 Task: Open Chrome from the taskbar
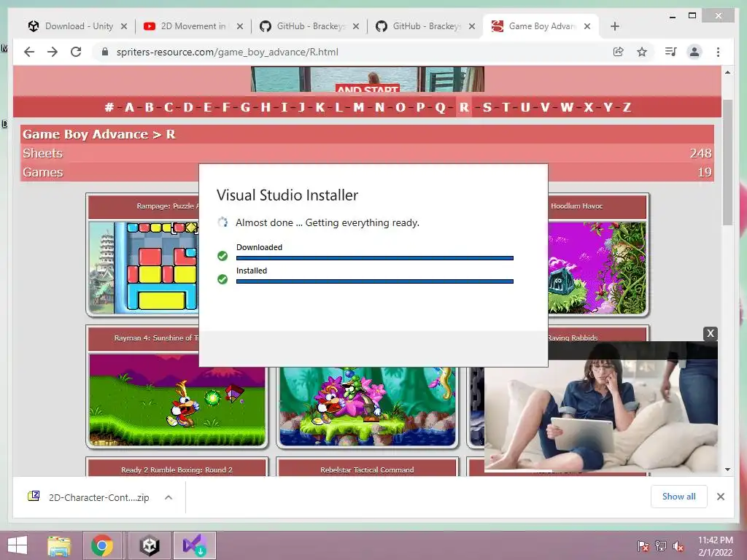pyautogui.click(x=101, y=545)
